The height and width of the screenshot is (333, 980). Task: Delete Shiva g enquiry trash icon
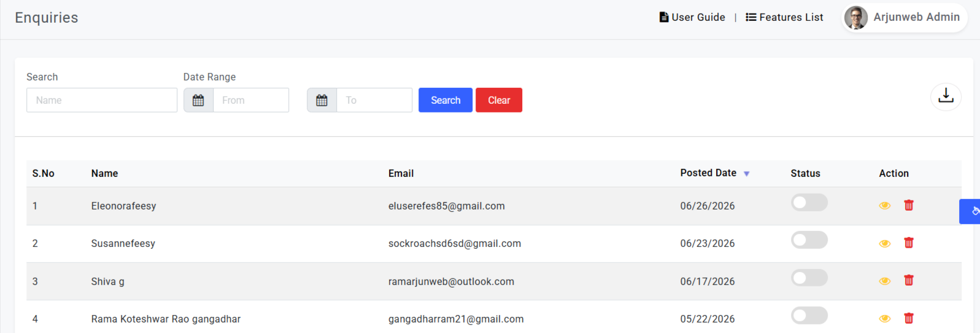[909, 280]
